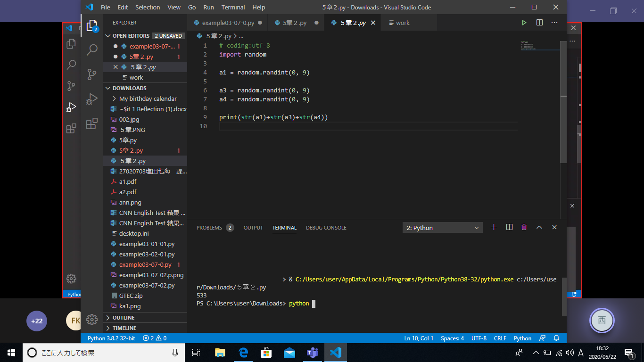Split the terminal panel
The width and height of the screenshot is (644, 362).
[509, 227]
